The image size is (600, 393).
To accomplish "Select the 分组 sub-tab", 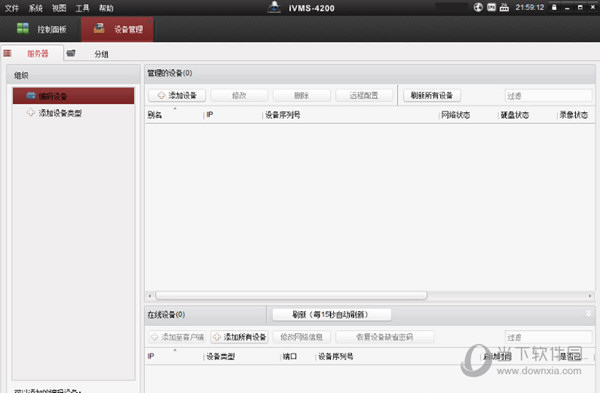I will click(101, 54).
